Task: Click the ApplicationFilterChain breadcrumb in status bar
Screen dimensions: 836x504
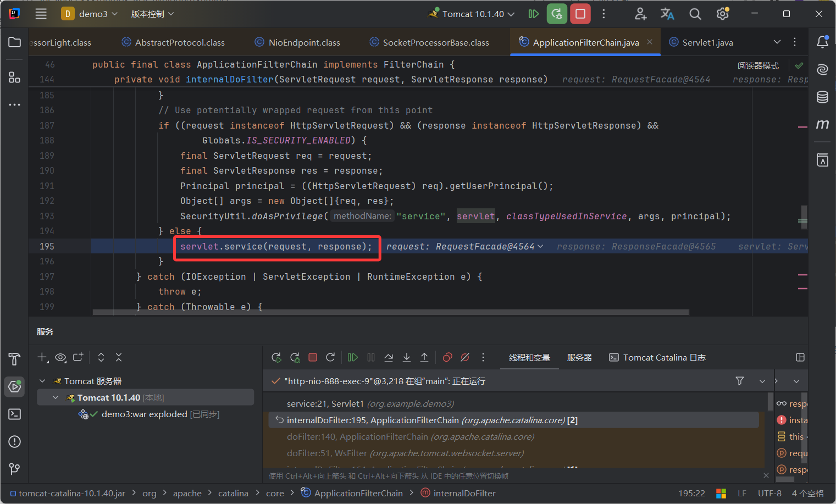Action: 358,494
